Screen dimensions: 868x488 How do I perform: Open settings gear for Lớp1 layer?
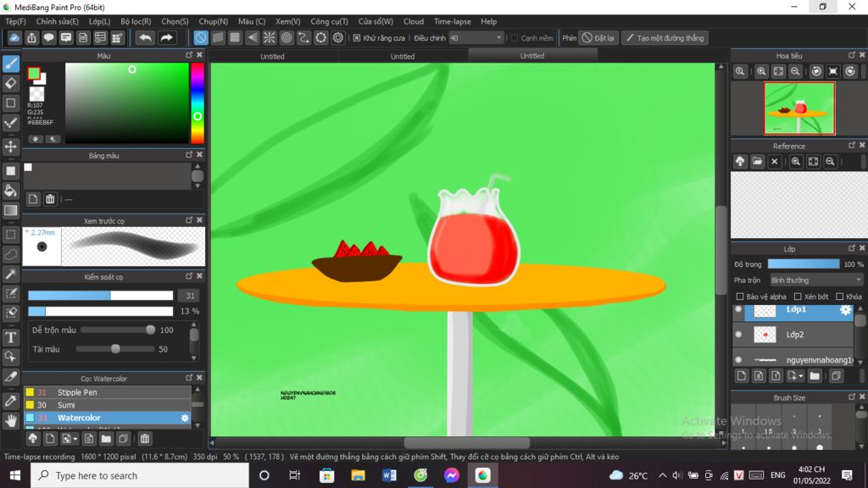(x=845, y=310)
